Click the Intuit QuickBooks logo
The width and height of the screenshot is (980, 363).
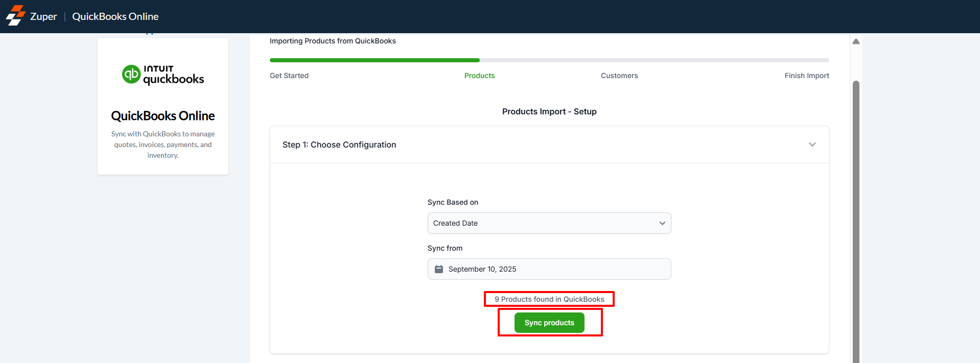point(163,75)
